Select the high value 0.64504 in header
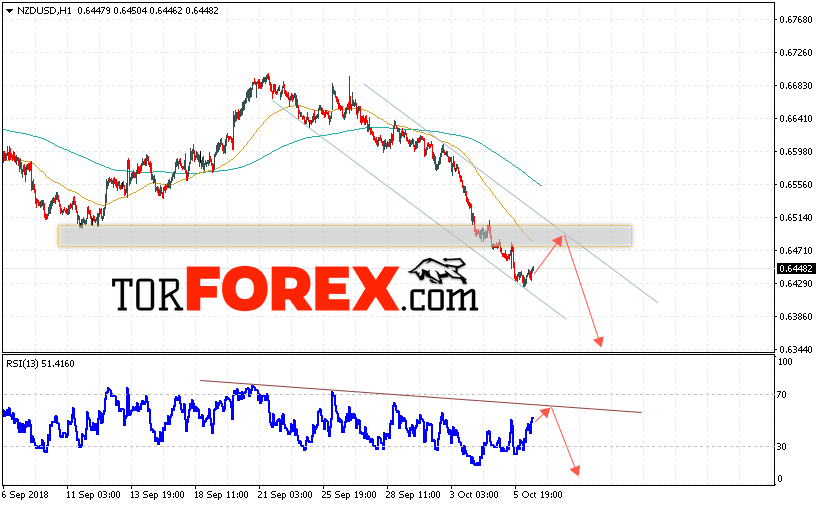The height and width of the screenshot is (506, 817). 130,10
